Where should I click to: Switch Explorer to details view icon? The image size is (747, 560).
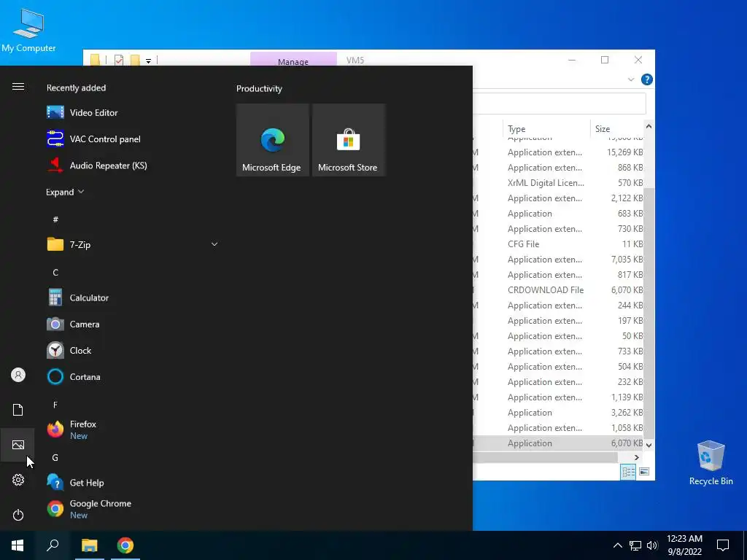628,472
